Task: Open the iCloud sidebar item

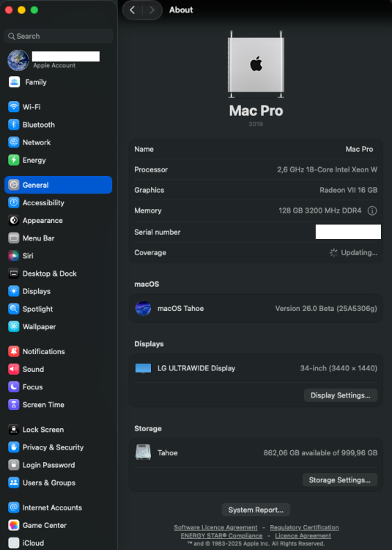Action: (58, 543)
